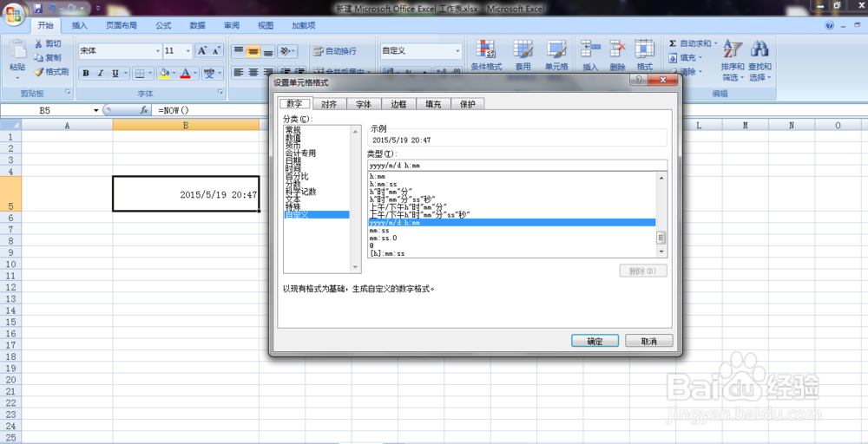Open Cell Styles (单元格) gallery

556,55
